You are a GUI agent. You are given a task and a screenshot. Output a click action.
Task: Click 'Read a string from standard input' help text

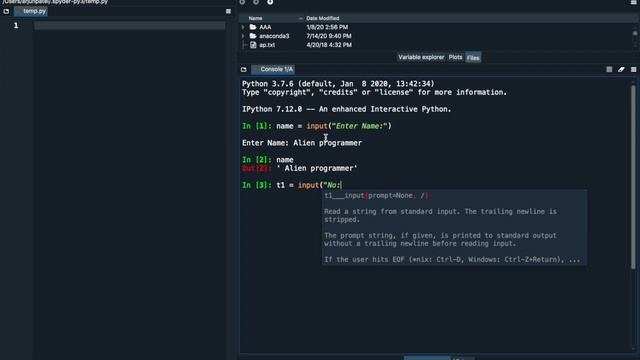[x=440, y=216]
